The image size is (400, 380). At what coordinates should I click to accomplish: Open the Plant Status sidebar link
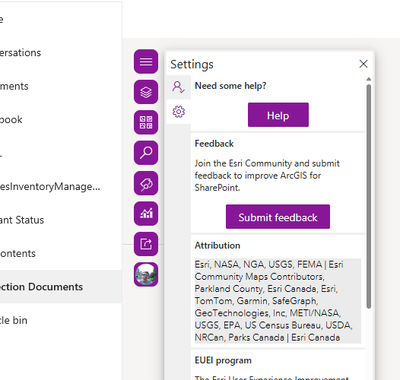(22, 220)
